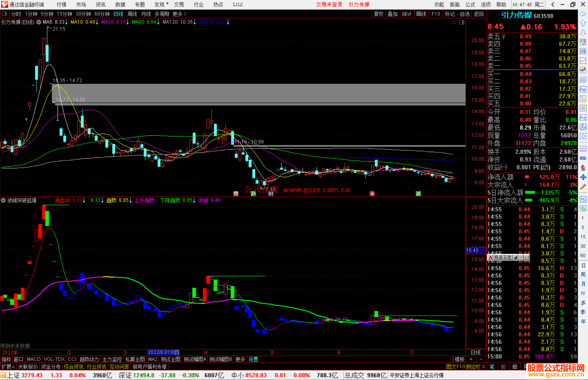
Task: Click the down arrow icon in right sidebar
Action: point(583,33)
